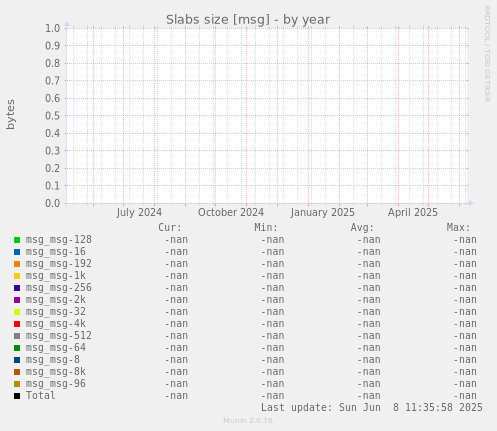Viewport: 497px width, 431px height.
Task: Select the msg_msg-96 legend label
Action: click(x=56, y=384)
